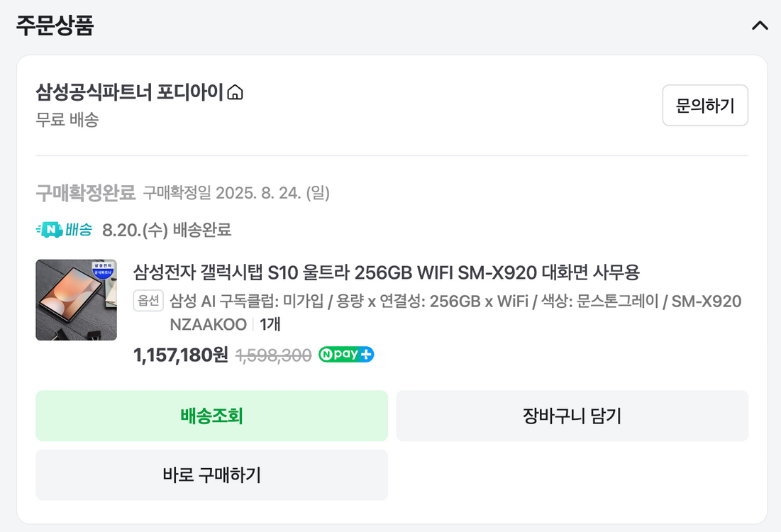781x532 pixels.
Task: Open the store homepage via house icon
Action: (x=237, y=92)
